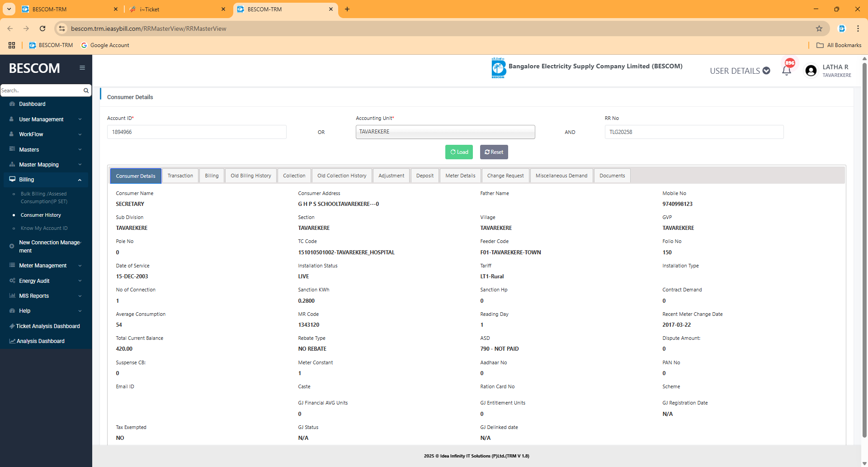
Task: Expand the MIS Reports menu chevron
Action: coord(80,296)
